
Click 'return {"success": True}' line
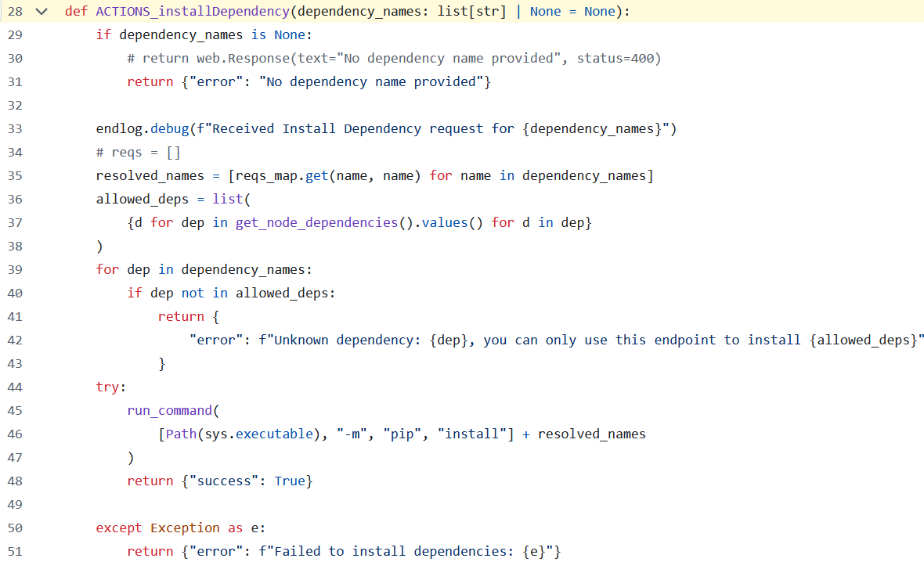click(x=220, y=481)
